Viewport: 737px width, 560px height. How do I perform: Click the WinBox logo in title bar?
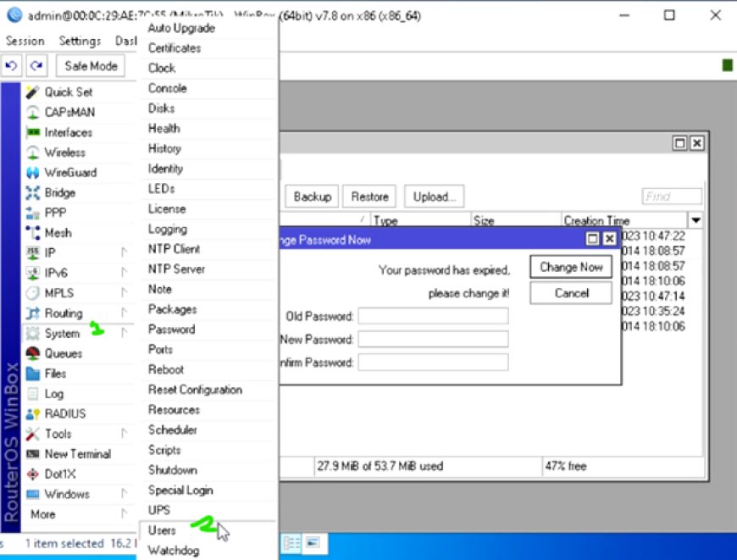[x=14, y=15]
